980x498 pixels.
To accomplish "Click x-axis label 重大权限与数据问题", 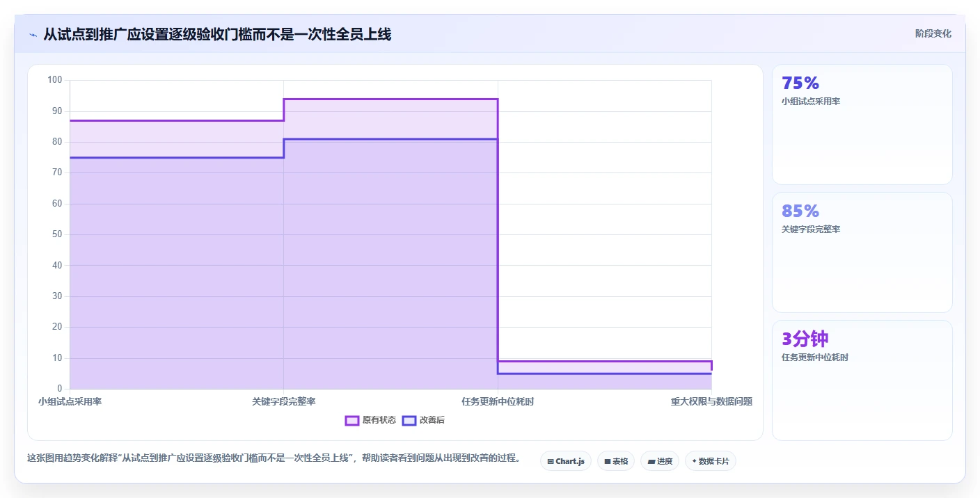I will coord(711,402).
